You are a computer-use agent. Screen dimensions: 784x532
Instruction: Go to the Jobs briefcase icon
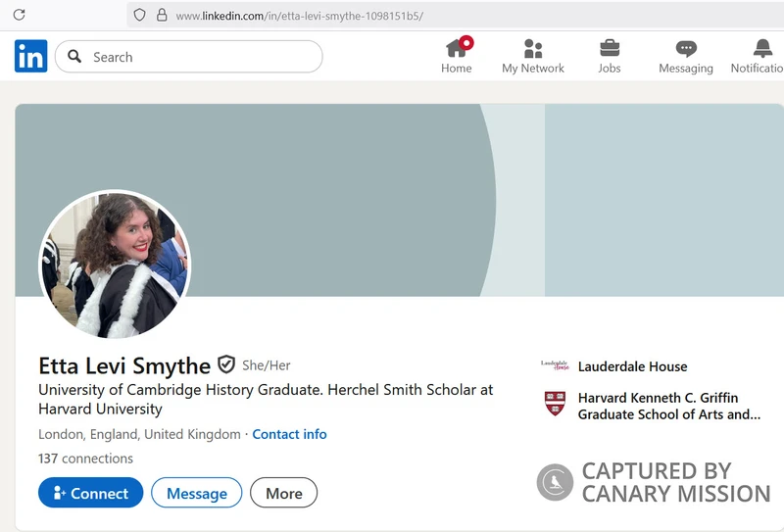(610, 48)
